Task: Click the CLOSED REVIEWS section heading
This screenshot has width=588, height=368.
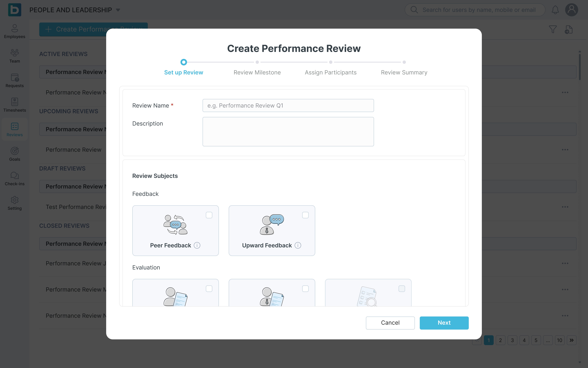Action: [x=64, y=226]
